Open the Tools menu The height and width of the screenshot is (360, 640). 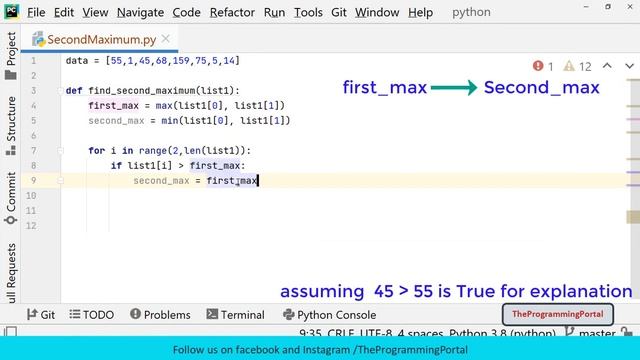[308, 12]
